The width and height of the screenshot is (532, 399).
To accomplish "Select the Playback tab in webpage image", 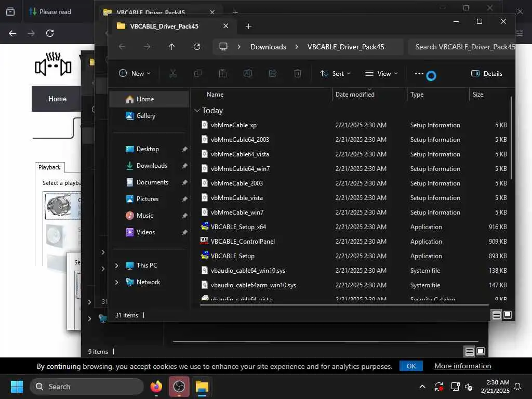I will [49, 167].
